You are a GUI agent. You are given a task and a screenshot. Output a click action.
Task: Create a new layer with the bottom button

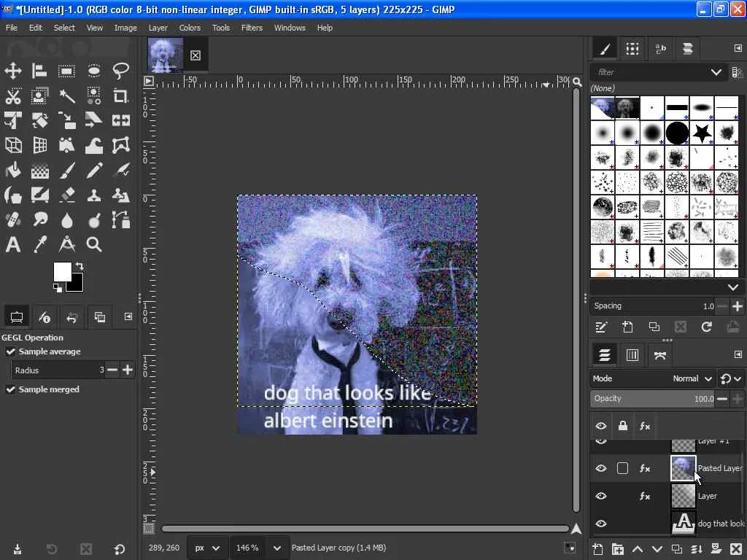click(x=598, y=549)
